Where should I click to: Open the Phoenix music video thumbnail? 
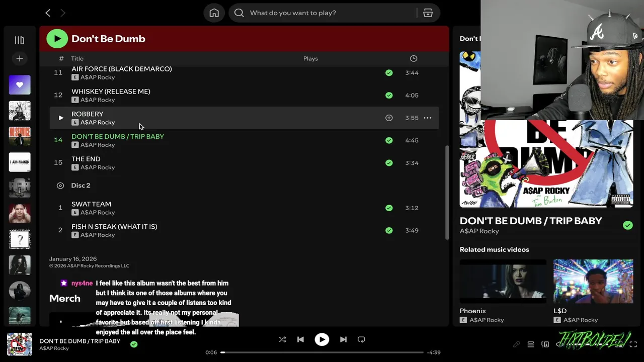pyautogui.click(x=503, y=282)
